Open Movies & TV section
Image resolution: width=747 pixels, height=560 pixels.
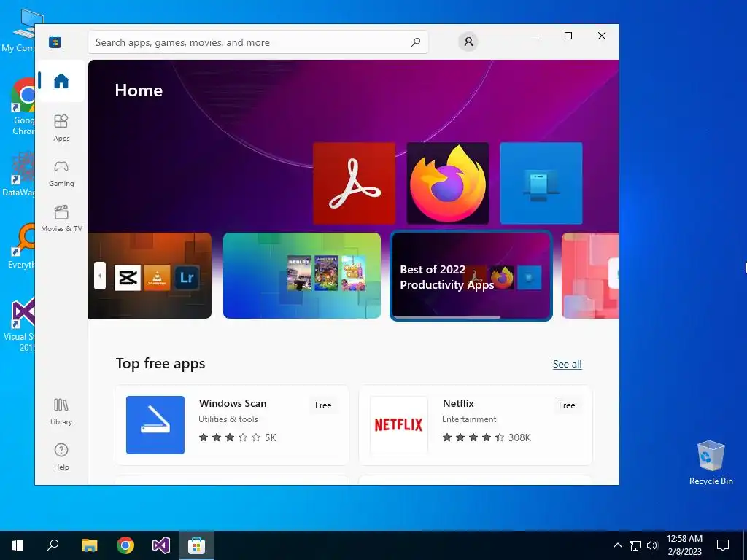pos(61,218)
